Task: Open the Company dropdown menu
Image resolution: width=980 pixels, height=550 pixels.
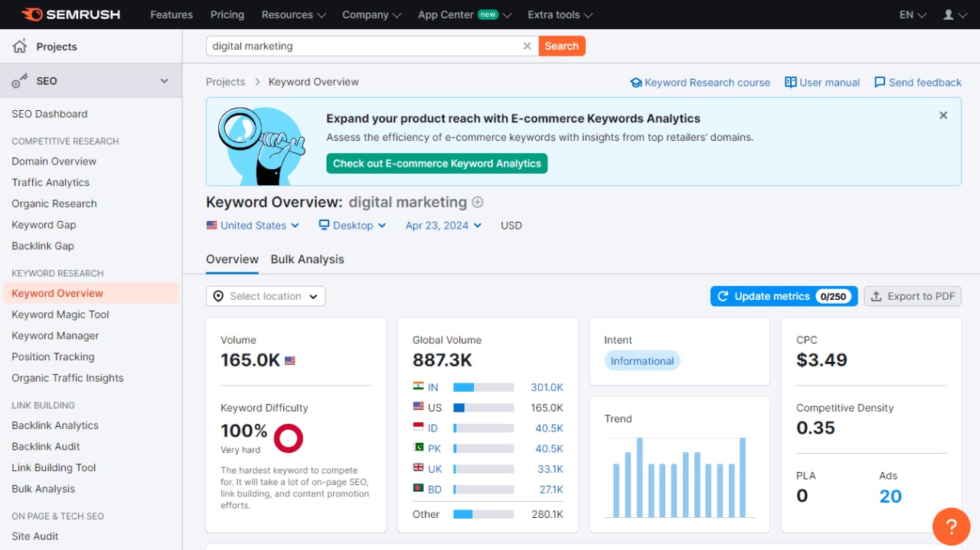Action: pyautogui.click(x=372, y=15)
